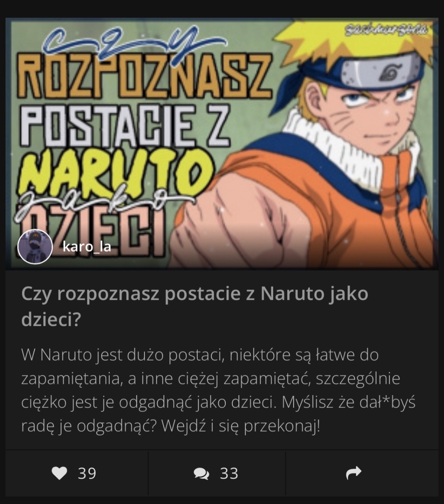Image resolution: width=444 pixels, height=504 pixels.
Task: Click the quiz description paragraph
Action: click(218, 391)
